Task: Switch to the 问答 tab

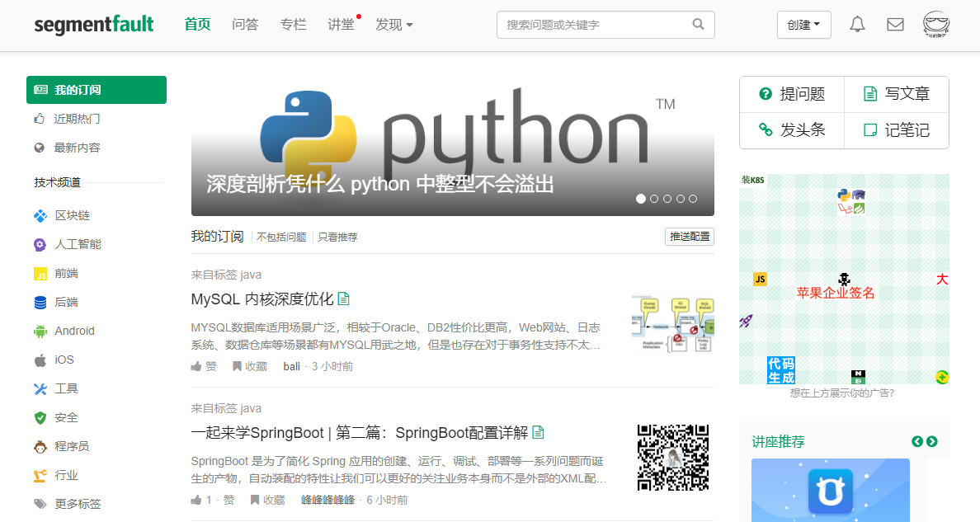Action: [x=245, y=25]
